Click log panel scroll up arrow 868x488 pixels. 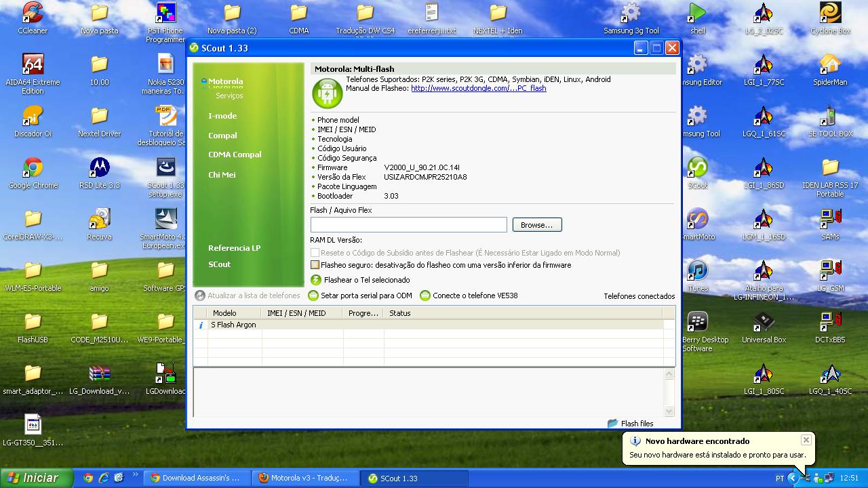(669, 373)
